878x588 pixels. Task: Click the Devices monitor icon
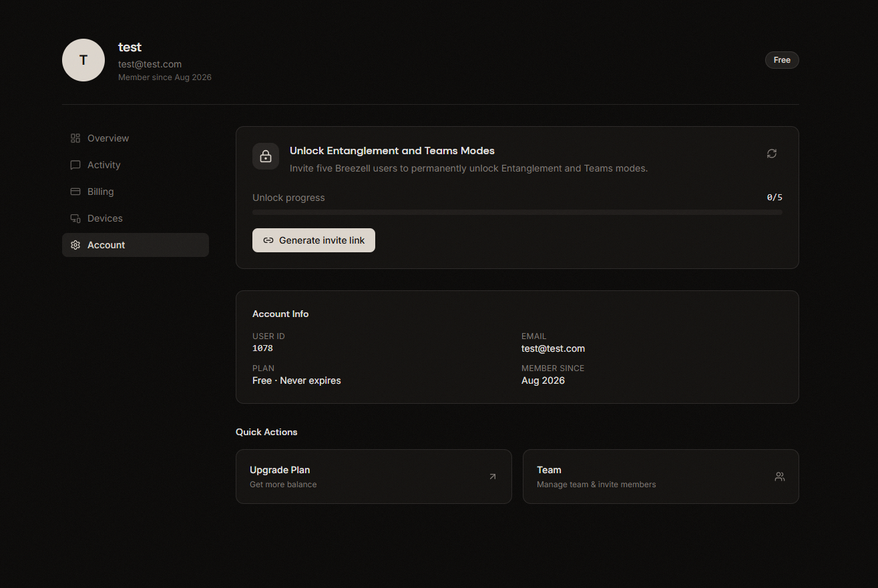(75, 218)
